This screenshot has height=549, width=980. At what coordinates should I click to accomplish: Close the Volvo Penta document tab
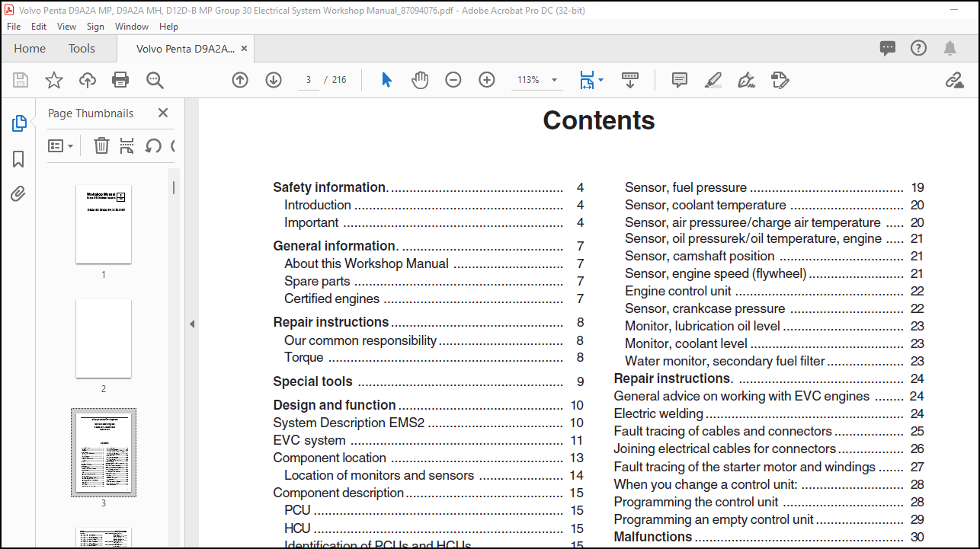point(244,48)
